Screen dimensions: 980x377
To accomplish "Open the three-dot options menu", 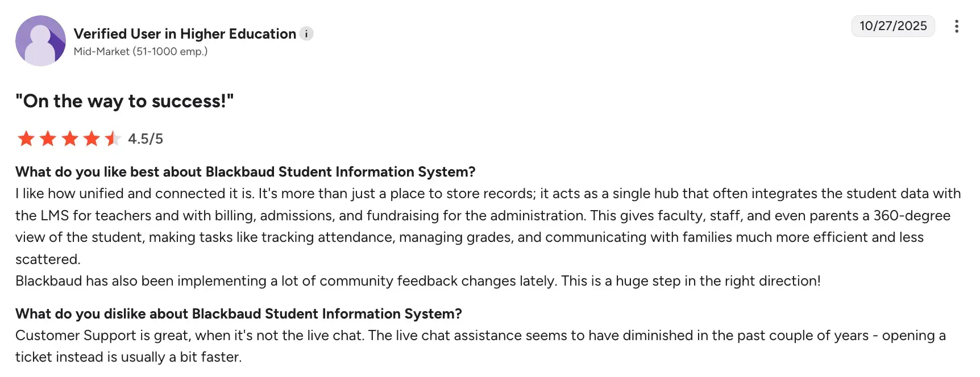I will coord(957,26).
